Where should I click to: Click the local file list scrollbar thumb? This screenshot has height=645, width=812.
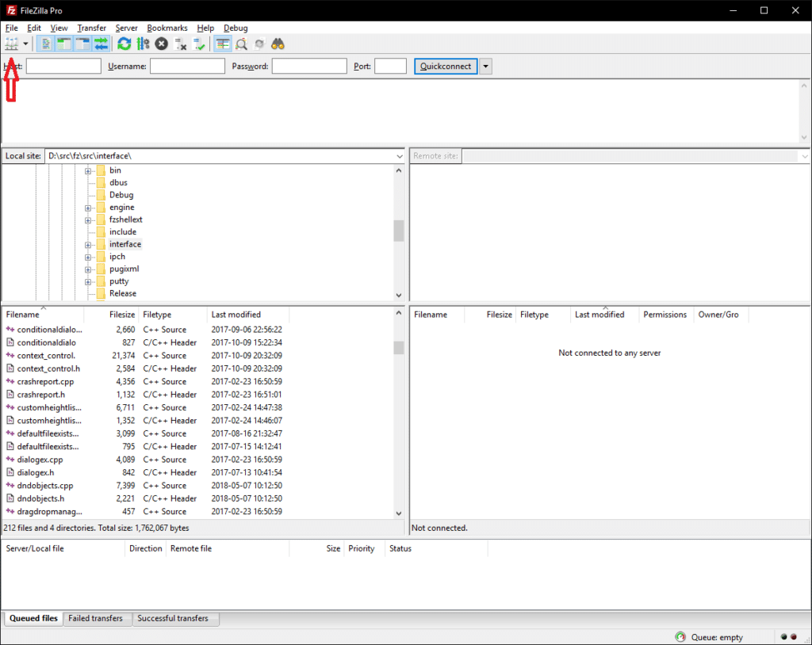click(x=399, y=348)
